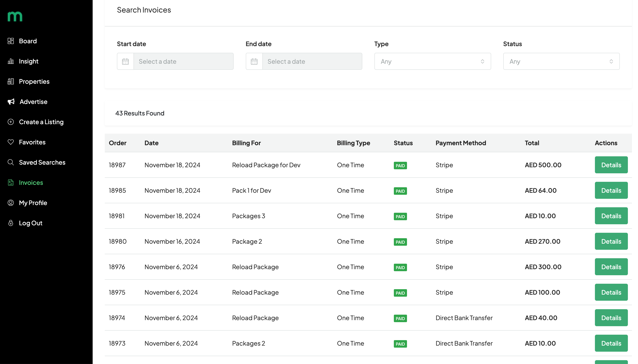This screenshot has width=638, height=364.
Task: Open the Board dashboard icon
Action: click(11, 41)
